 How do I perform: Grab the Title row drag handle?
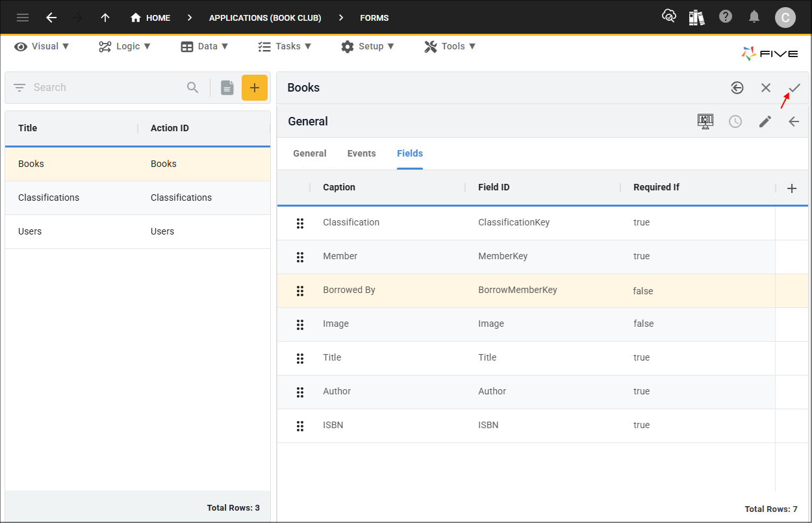pyautogui.click(x=300, y=359)
